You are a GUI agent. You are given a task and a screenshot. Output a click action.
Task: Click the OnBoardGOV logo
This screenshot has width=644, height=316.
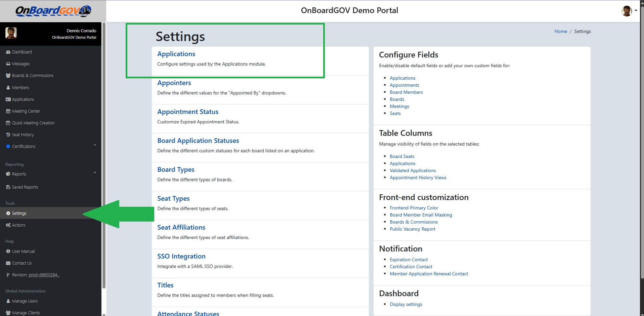[x=53, y=11]
